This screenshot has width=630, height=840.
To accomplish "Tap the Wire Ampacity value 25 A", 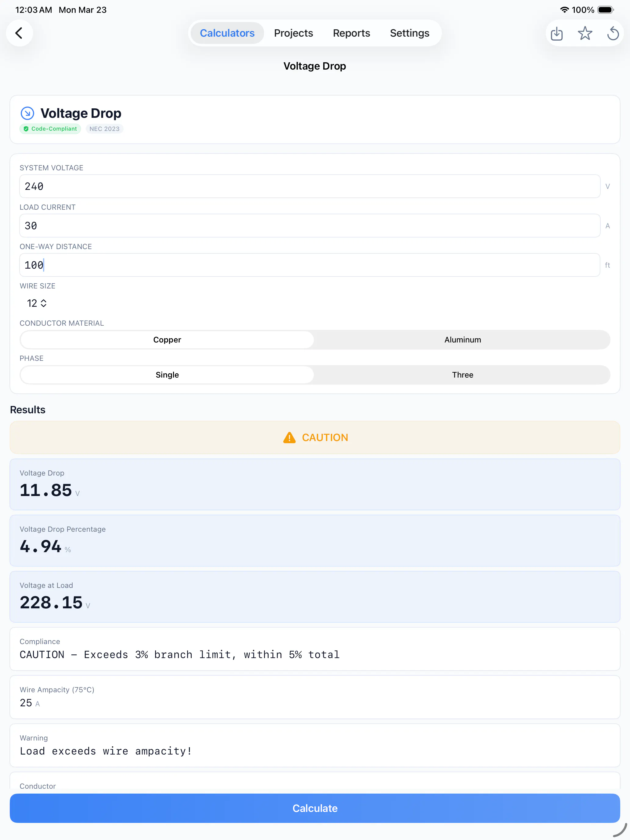I will [30, 703].
